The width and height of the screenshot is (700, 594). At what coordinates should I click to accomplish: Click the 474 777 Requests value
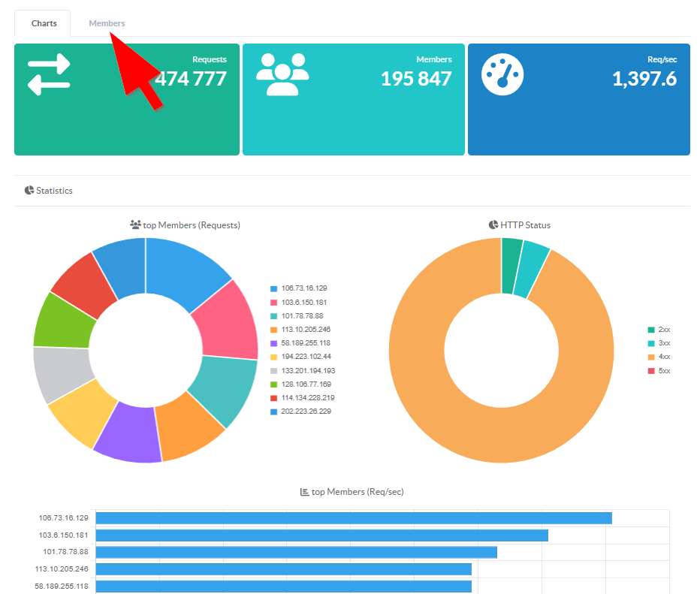point(191,79)
